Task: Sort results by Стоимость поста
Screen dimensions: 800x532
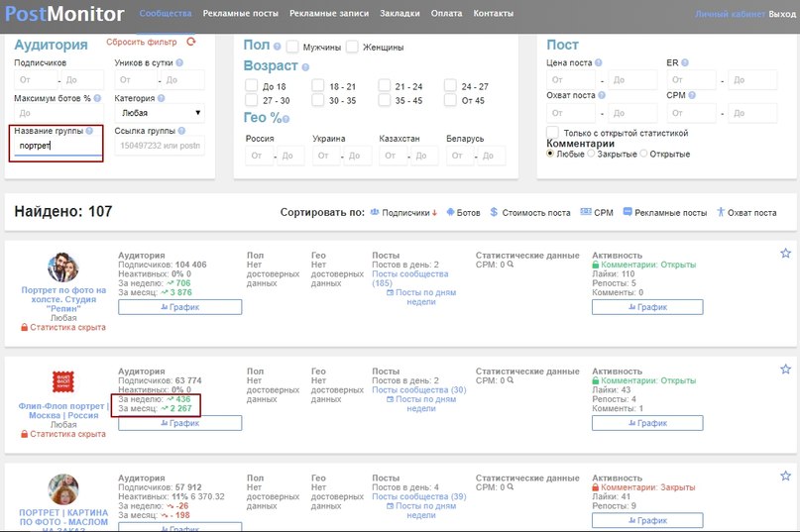Action: pos(530,213)
